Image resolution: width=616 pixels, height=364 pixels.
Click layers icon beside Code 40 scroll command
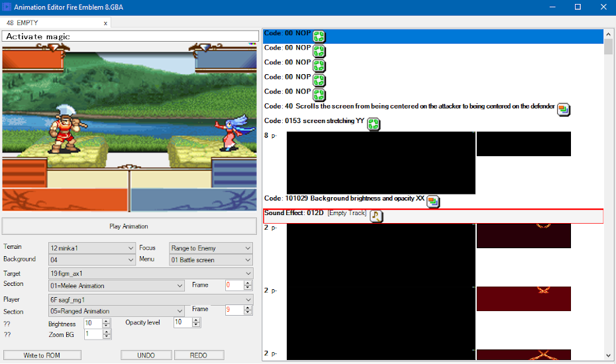[x=564, y=110]
